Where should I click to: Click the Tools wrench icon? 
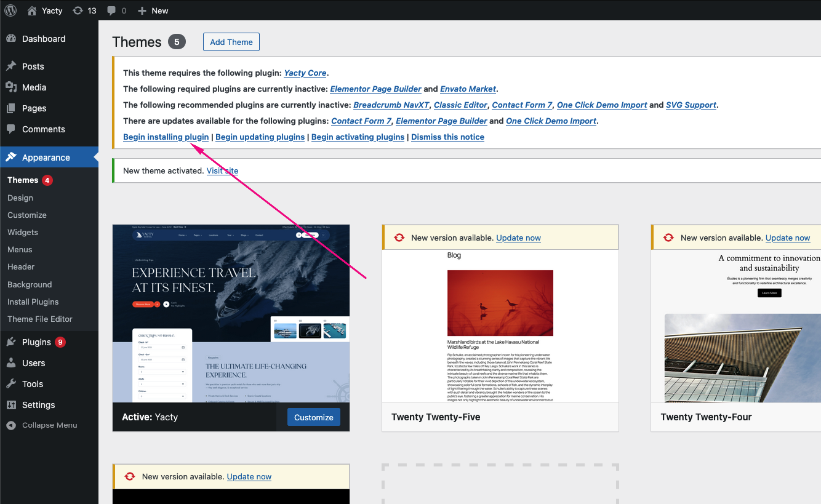(11, 384)
